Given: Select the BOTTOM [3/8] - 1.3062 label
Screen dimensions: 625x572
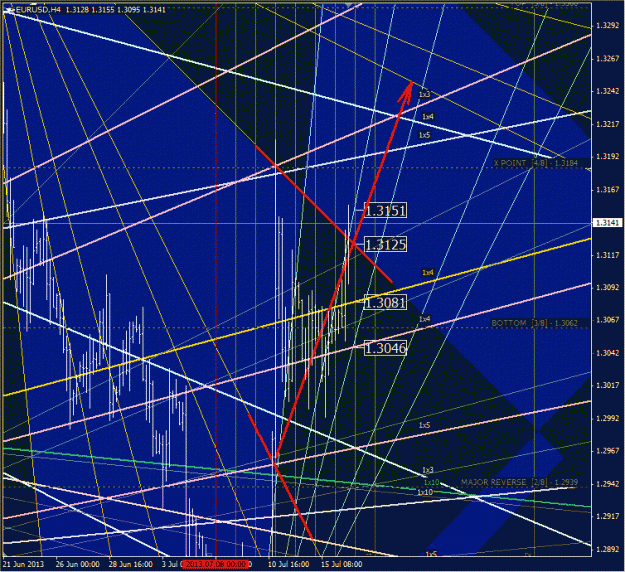Looking at the screenshot, I should click(x=534, y=323).
